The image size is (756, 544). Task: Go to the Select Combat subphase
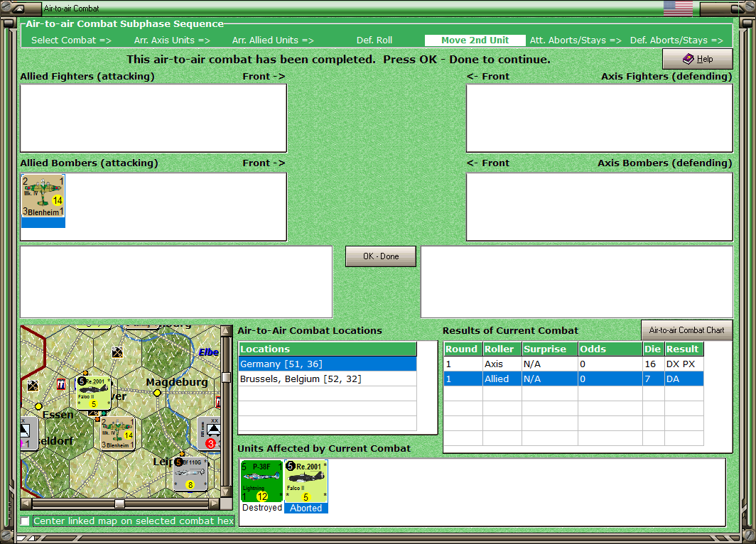pyautogui.click(x=71, y=40)
